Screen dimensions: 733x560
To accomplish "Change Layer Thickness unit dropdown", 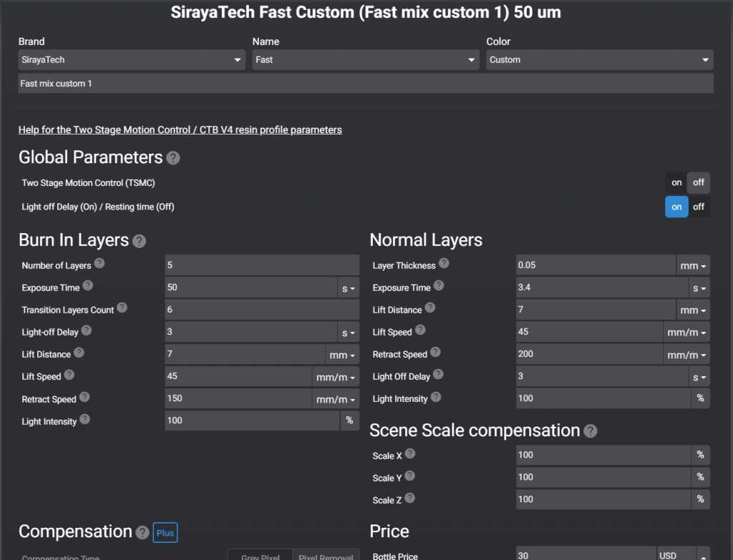I will coord(693,265).
